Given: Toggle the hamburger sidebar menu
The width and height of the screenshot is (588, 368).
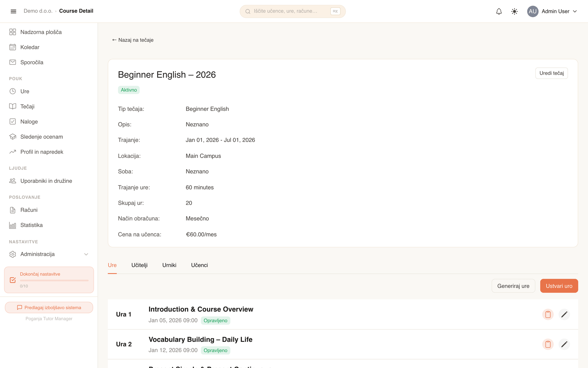Looking at the screenshot, I should (x=13, y=11).
